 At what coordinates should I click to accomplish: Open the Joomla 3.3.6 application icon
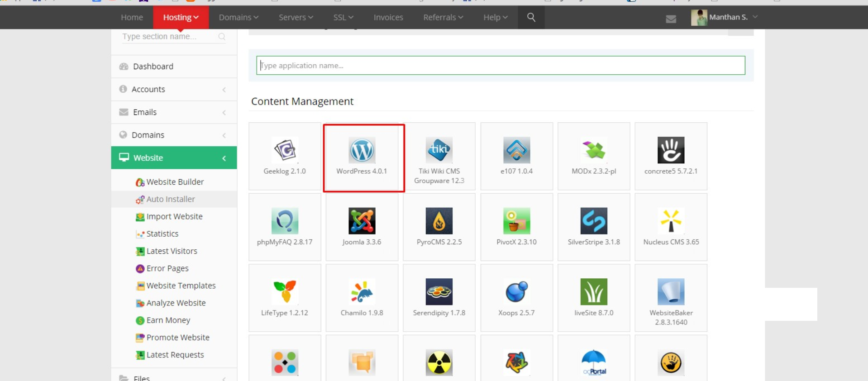tap(362, 221)
